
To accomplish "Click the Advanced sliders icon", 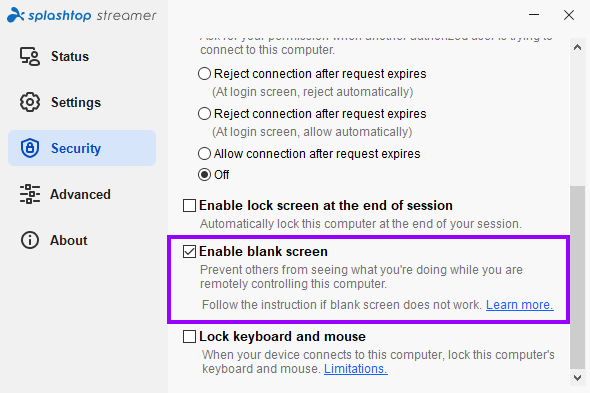I will (30, 194).
